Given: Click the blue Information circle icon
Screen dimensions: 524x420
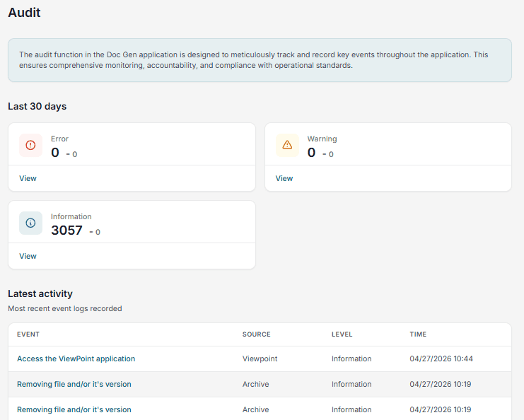Looking at the screenshot, I should 30,223.
